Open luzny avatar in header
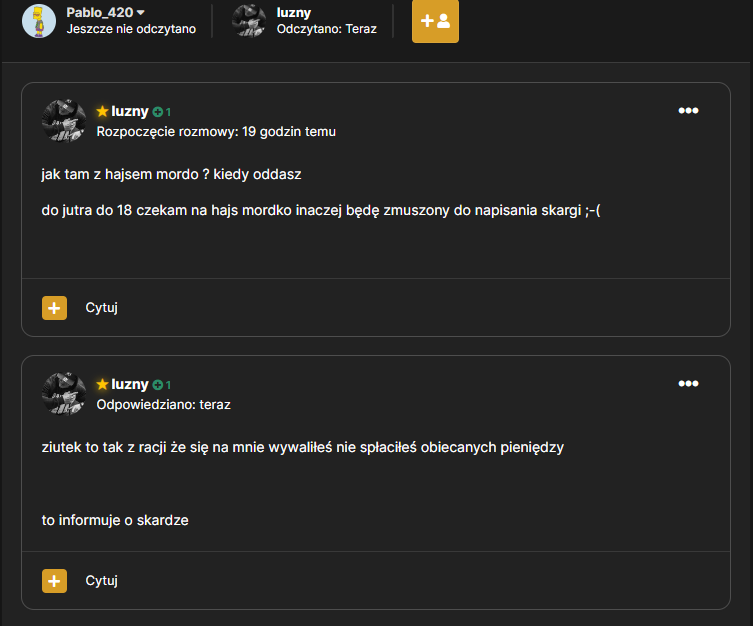Image resolution: width=753 pixels, height=626 pixels. 249,21
